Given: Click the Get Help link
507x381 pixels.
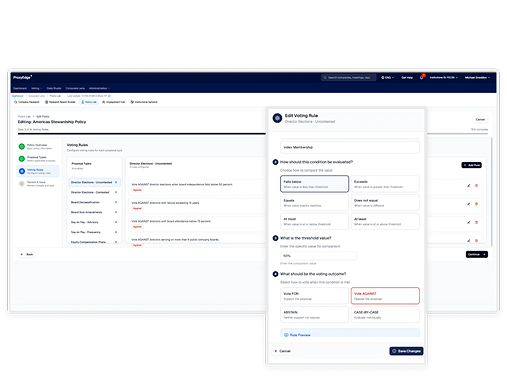Looking at the screenshot, I should point(407,77).
